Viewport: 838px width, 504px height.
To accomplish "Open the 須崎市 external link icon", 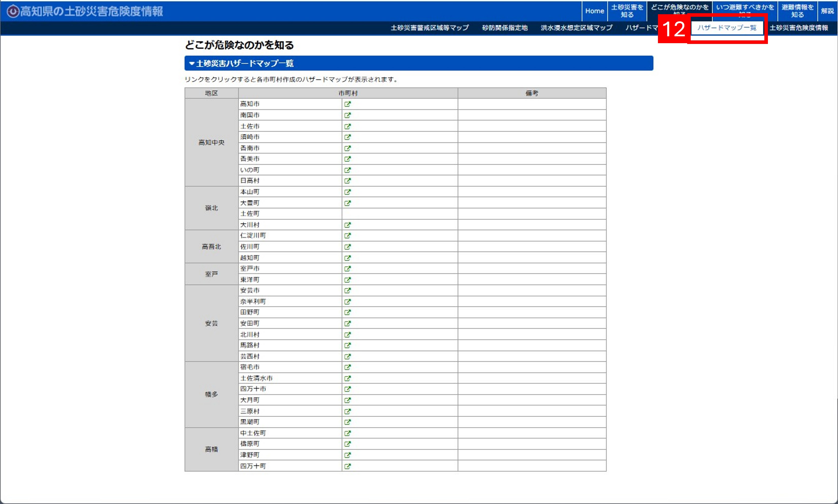I will pos(347,137).
